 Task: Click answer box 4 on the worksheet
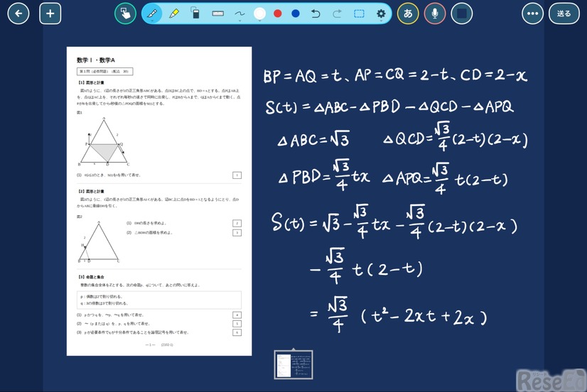pyautogui.click(x=237, y=315)
